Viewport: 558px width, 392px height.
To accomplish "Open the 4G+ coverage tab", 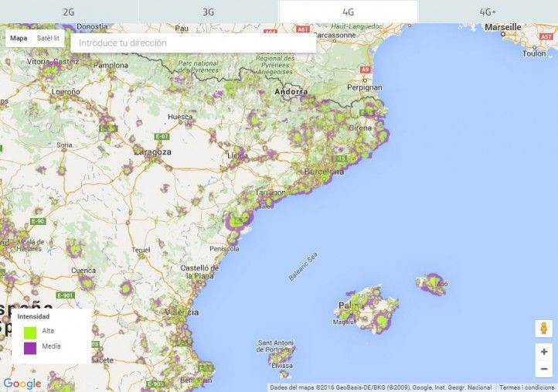I will (x=488, y=12).
